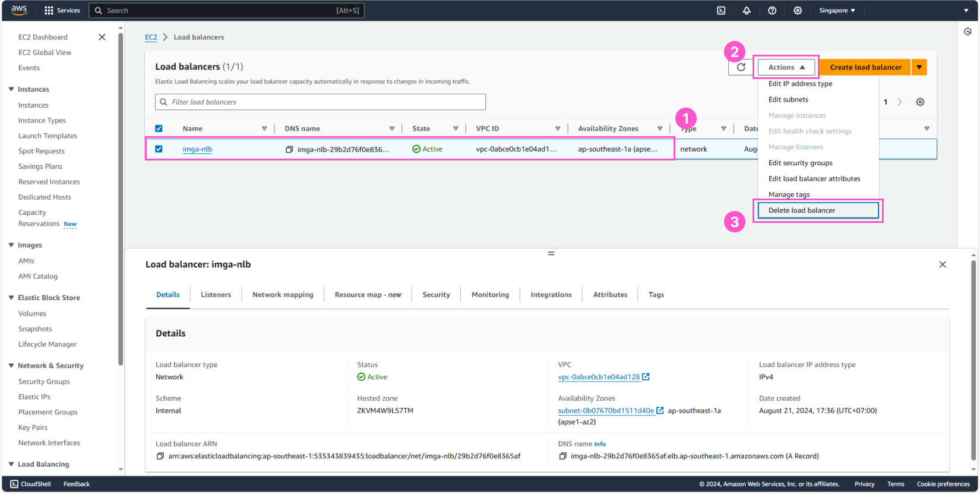Switch to the Listeners tab
Viewport: 980px width, 494px height.
216,295
